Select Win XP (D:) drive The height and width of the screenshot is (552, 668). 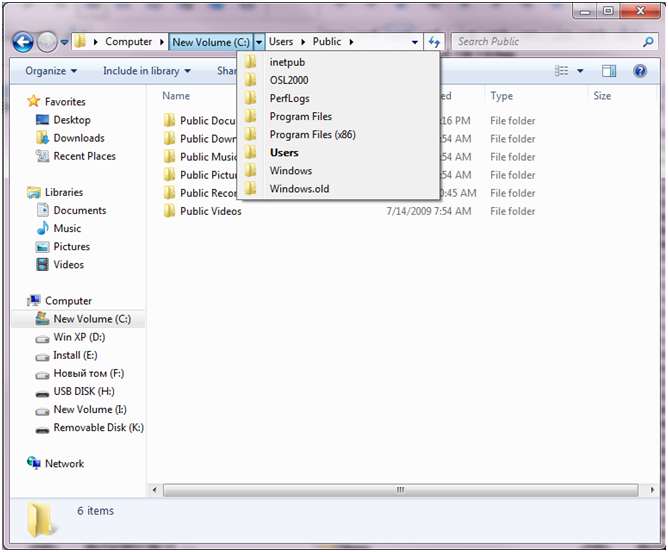point(79,337)
